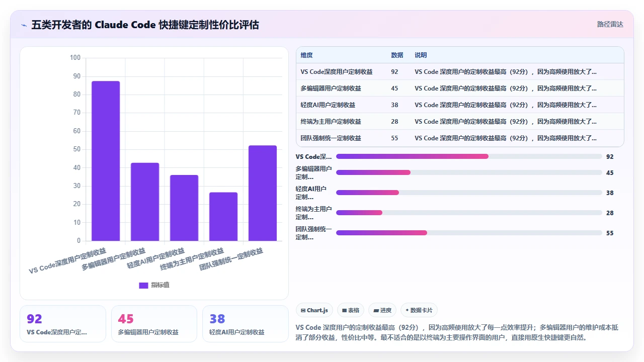
Task: Click the VS Code深度用户定制收益 bar in the chart
Action: [x=106, y=161]
